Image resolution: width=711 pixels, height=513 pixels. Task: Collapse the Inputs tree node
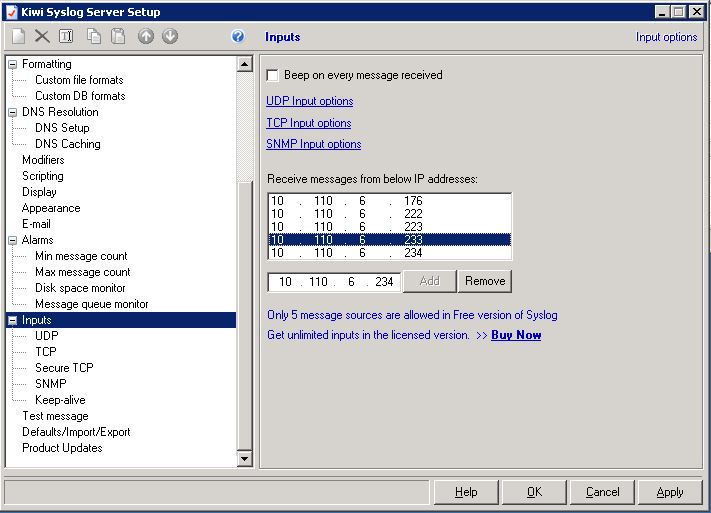[13, 320]
